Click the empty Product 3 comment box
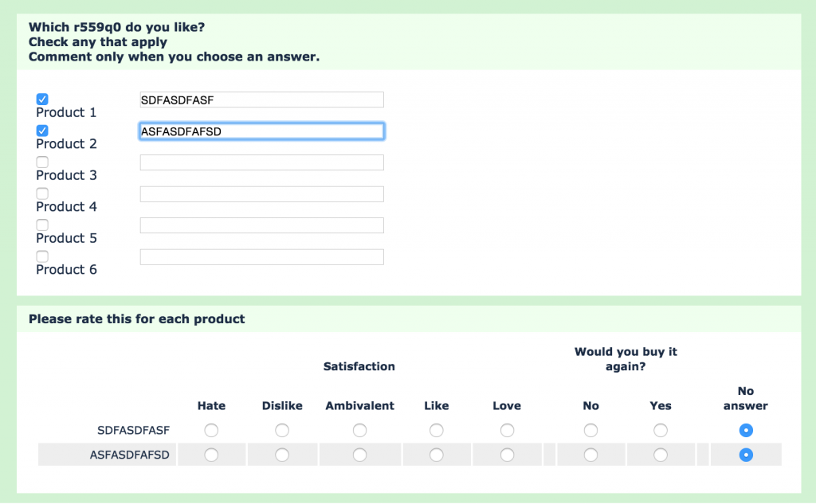 261,162
